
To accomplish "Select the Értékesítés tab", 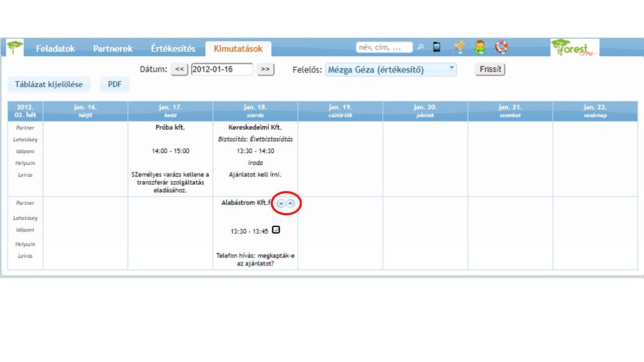I will click(x=173, y=49).
